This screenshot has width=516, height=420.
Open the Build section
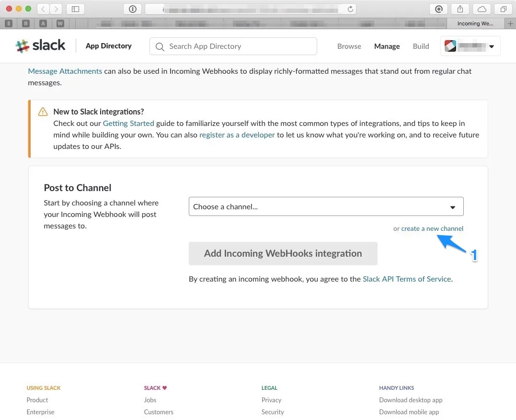[421, 46]
